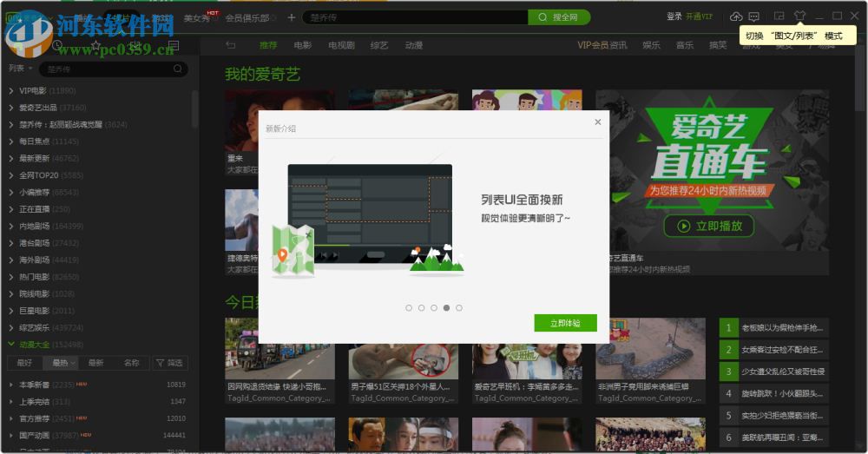868x454 pixels.
Task: Open the 会员俱乐部 tab
Action: (247, 17)
